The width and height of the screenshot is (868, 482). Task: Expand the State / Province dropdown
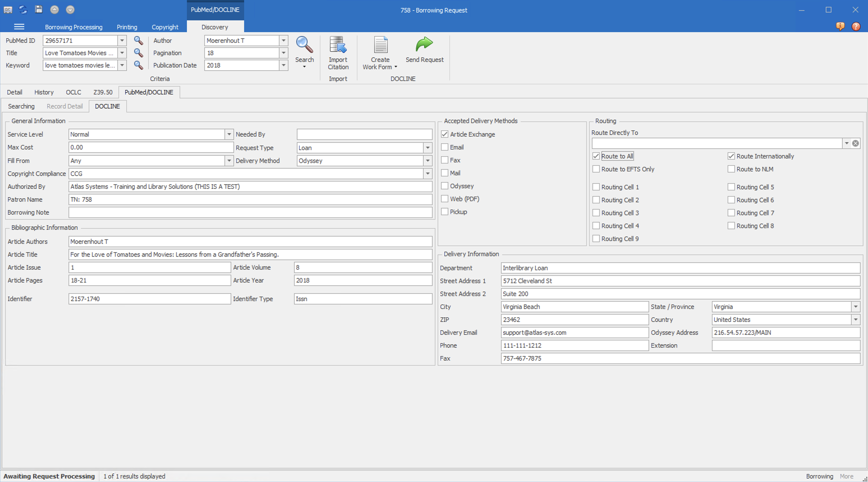pyautogui.click(x=856, y=307)
